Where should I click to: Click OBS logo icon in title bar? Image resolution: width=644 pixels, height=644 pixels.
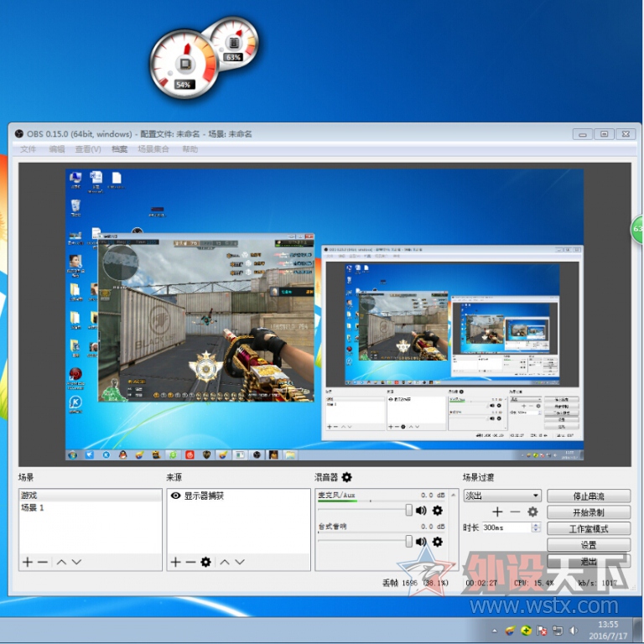pos(19,134)
